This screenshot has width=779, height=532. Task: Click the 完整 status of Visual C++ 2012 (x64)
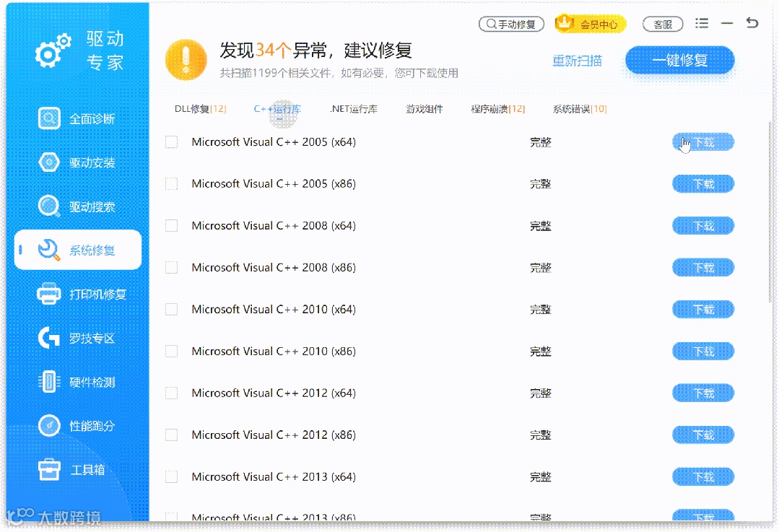[x=541, y=393]
